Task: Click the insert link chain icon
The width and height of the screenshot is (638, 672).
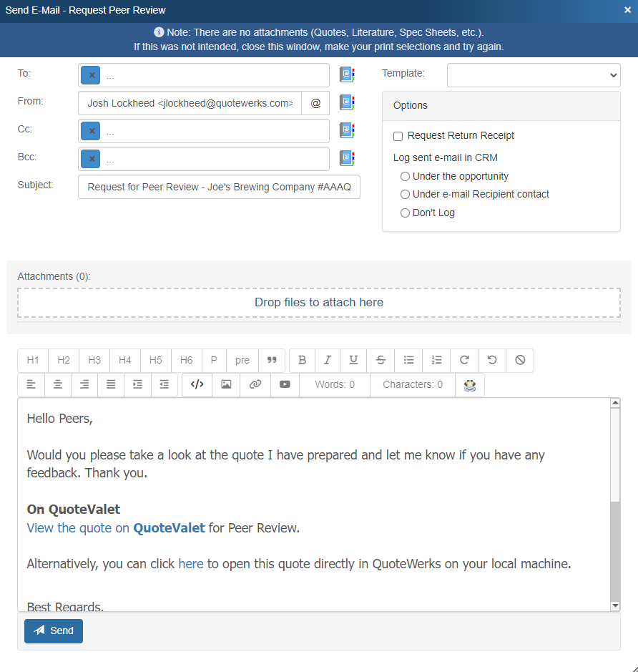Action: [x=255, y=384]
